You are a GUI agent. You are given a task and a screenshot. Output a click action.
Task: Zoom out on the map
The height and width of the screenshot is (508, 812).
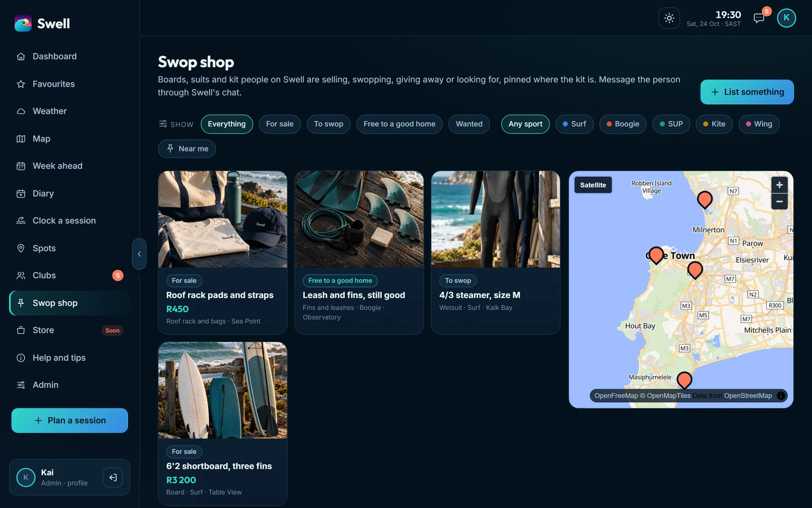pyautogui.click(x=780, y=202)
